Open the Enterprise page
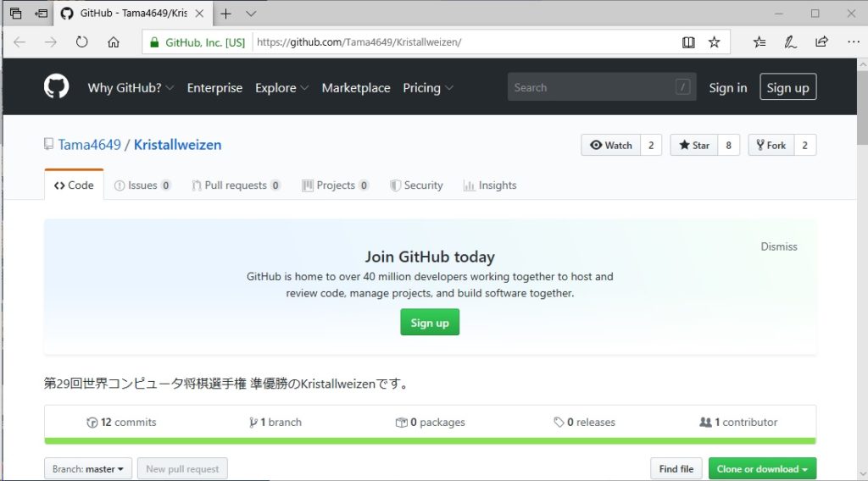Image resolution: width=868 pixels, height=481 pixels. pyautogui.click(x=214, y=88)
